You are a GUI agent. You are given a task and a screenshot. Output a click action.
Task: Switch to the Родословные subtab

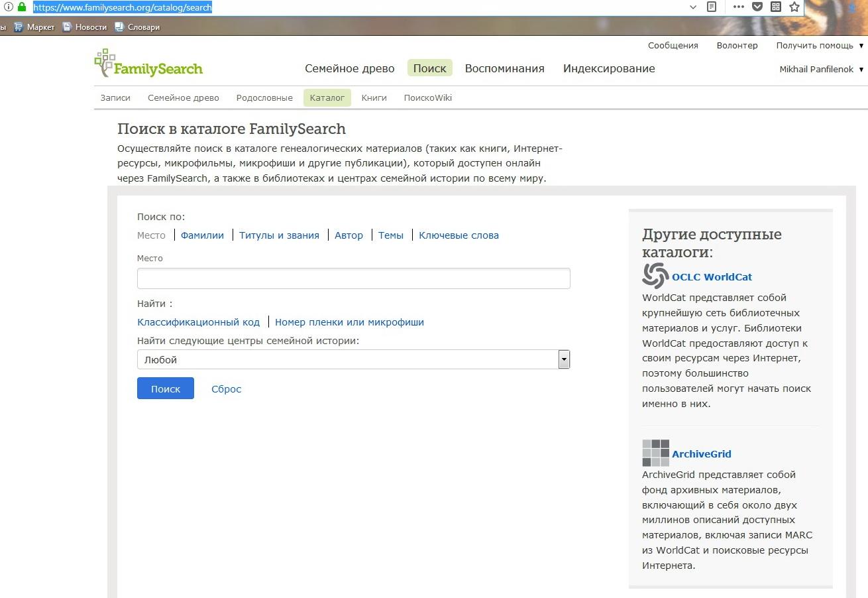point(264,97)
